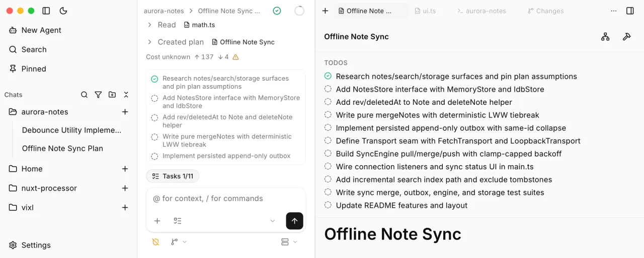The image size is (644, 258).
Task: Toggle the right panel layout icon
Action: 630,11
